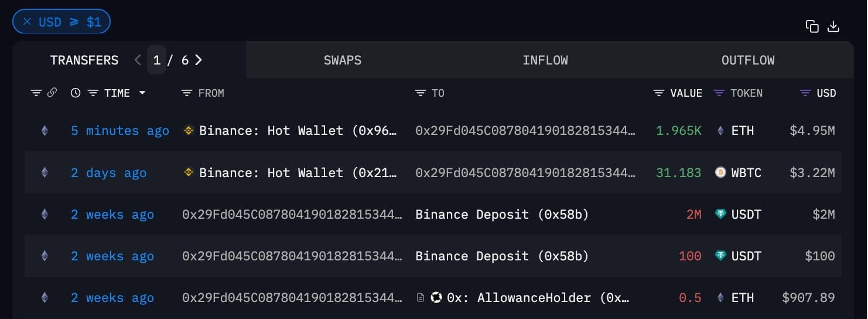
Task: Open the Binance Deposit (0x58b) address for $2M
Action: [x=502, y=215]
